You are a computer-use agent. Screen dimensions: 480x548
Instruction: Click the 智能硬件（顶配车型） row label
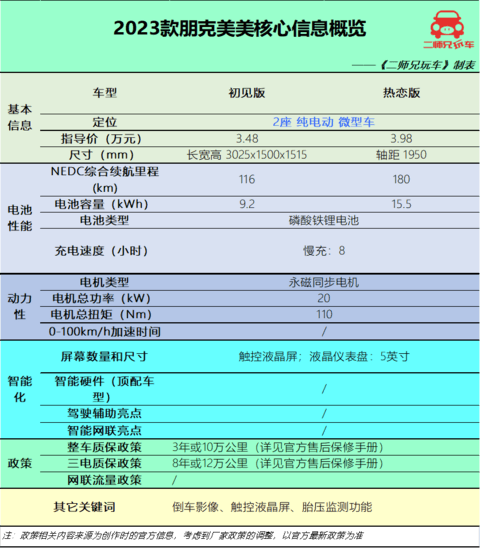[105, 389]
